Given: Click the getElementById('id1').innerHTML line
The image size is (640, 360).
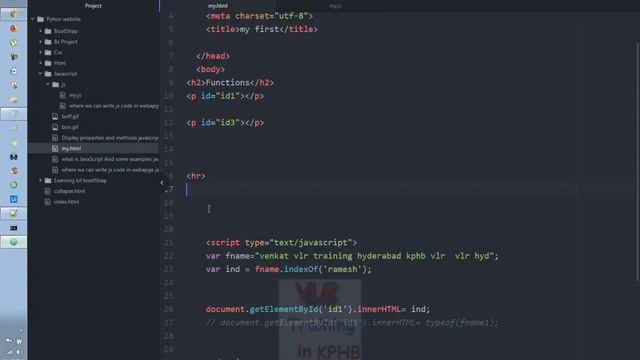Looking at the screenshot, I should click(318, 309).
